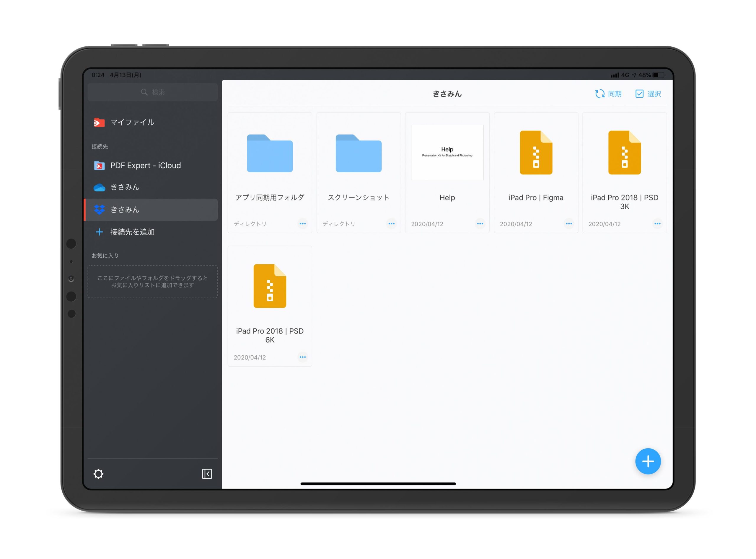756x559 pixels.
Task: Click the date under iPad Pro | Figma
Action: coord(516,224)
